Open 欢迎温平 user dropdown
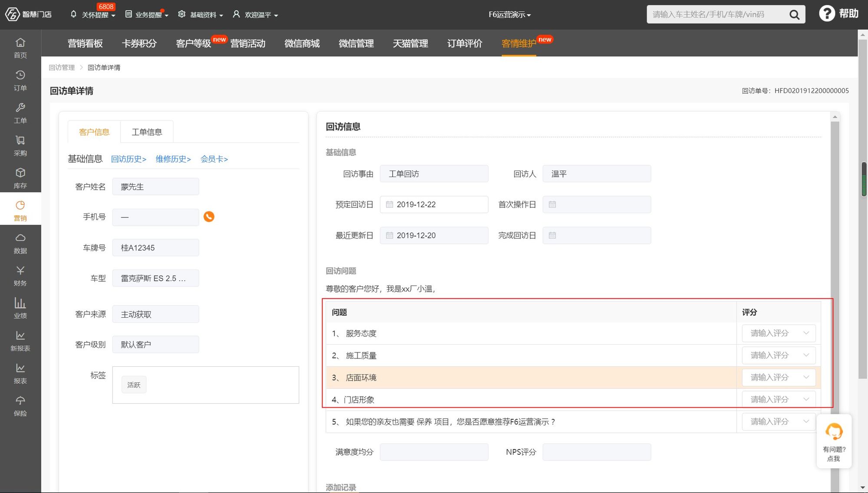Screen dimensions: 868x493 256,15
